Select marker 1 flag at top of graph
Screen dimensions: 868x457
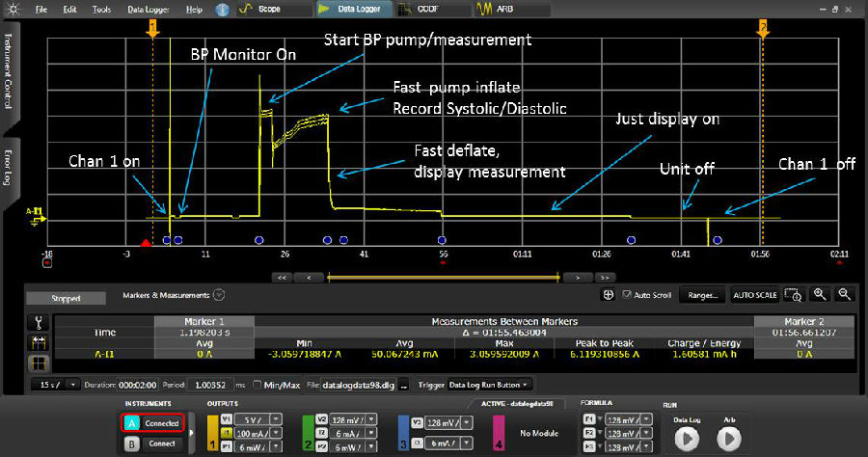coord(152,28)
